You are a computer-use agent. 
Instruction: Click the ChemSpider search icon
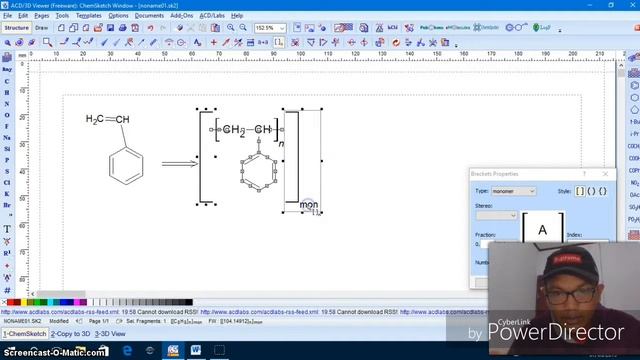[486, 28]
